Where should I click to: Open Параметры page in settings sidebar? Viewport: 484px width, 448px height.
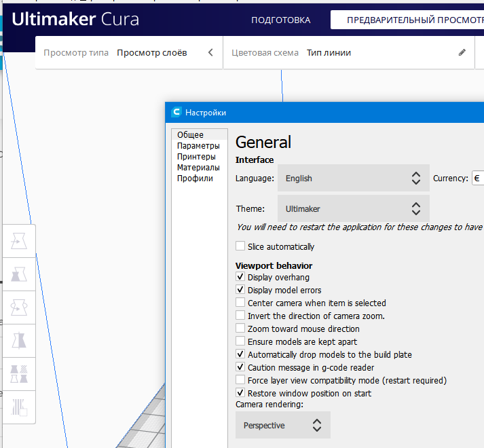click(x=198, y=146)
